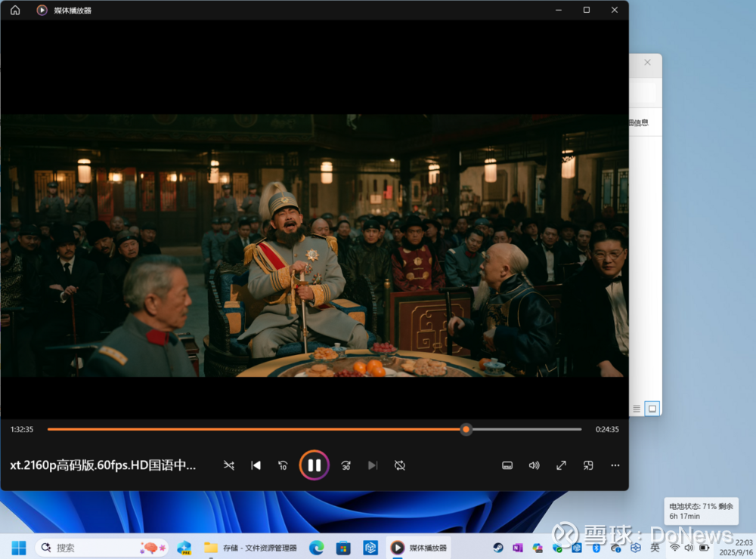This screenshot has height=559, width=756.
Task: Switch to mini player view
Action: [x=588, y=465]
